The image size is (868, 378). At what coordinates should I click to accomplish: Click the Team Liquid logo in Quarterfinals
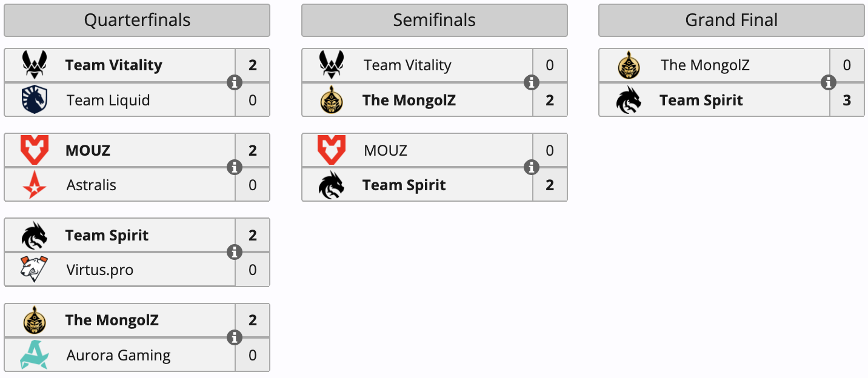point(35,100)
